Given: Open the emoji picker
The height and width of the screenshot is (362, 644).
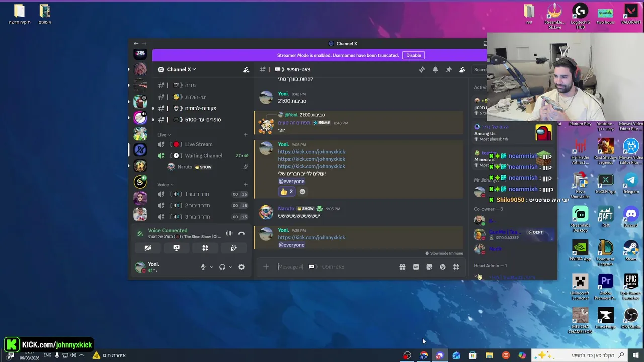Looking at the screenshot, I should click(x=443, y=267).
